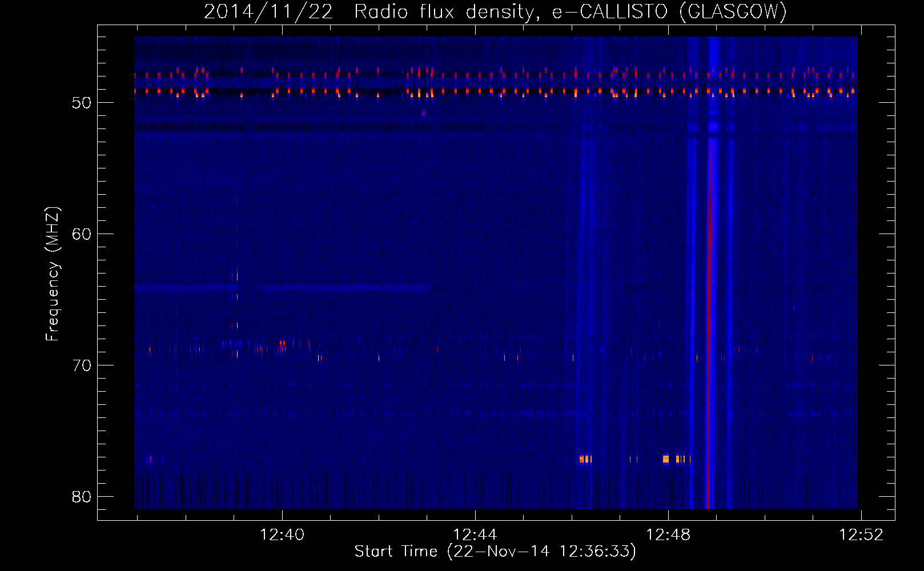
Task: Click the 50 frequency tick label
Action: 82,103
